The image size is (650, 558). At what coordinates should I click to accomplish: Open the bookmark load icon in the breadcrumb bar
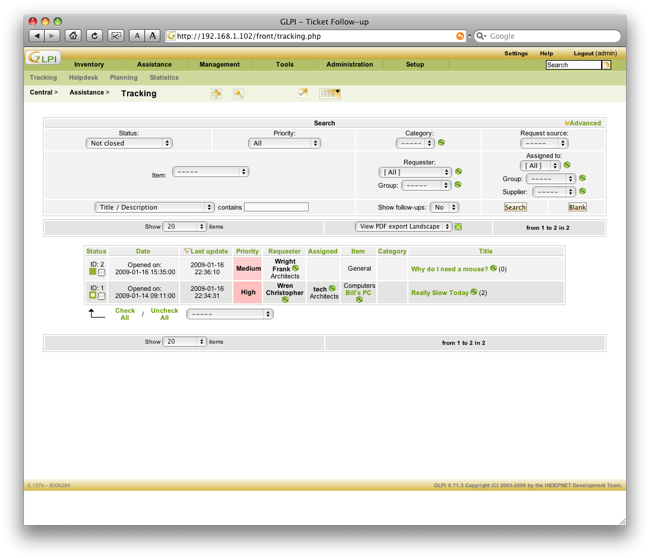click(330, 93)
